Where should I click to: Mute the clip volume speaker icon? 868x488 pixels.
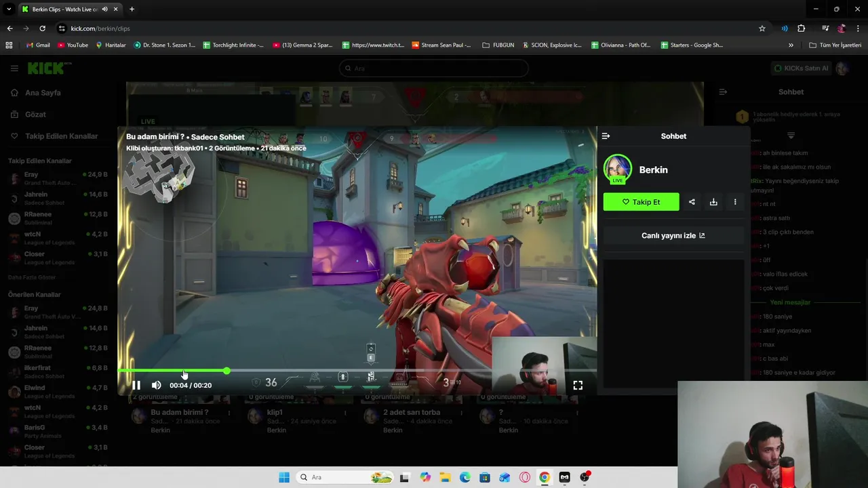156,385
